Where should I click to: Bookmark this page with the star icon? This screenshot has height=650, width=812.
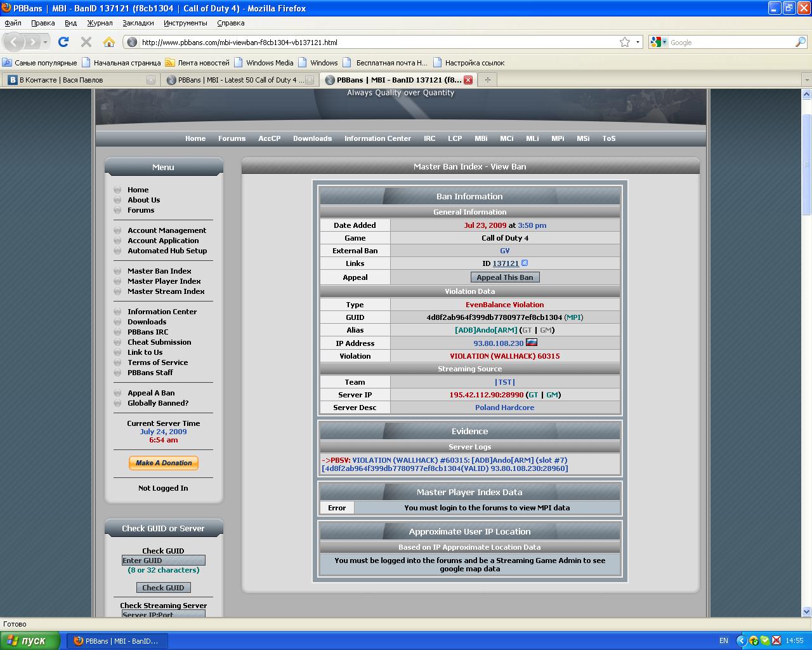pyautogui.click(x=625, y=42)
